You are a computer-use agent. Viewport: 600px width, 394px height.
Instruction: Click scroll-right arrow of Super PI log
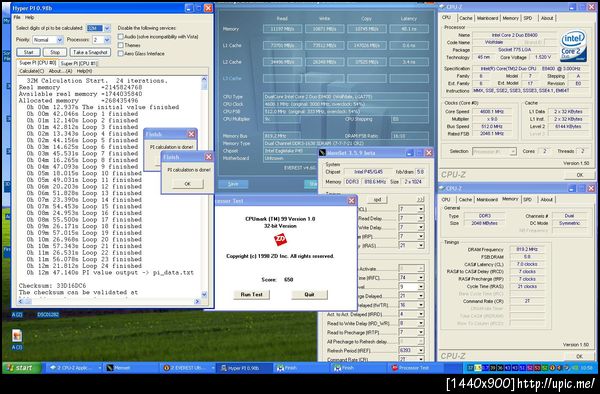point(197,301)
